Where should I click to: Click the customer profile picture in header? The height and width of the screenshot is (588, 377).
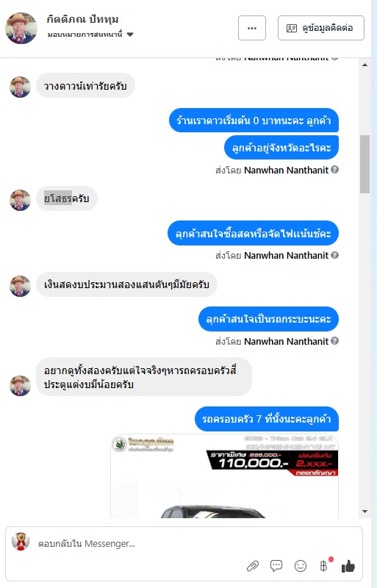pyautogui.click(x=21, y=28)
